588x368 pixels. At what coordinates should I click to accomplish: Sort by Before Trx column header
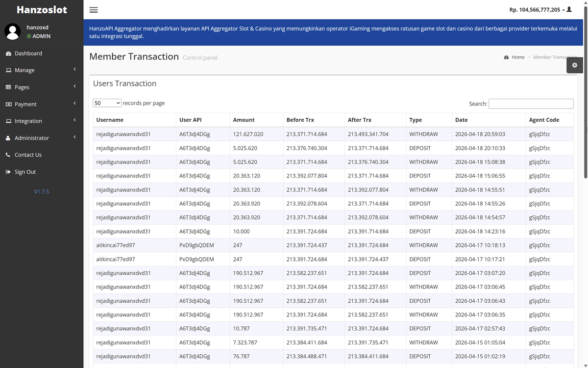click(314, 120)
